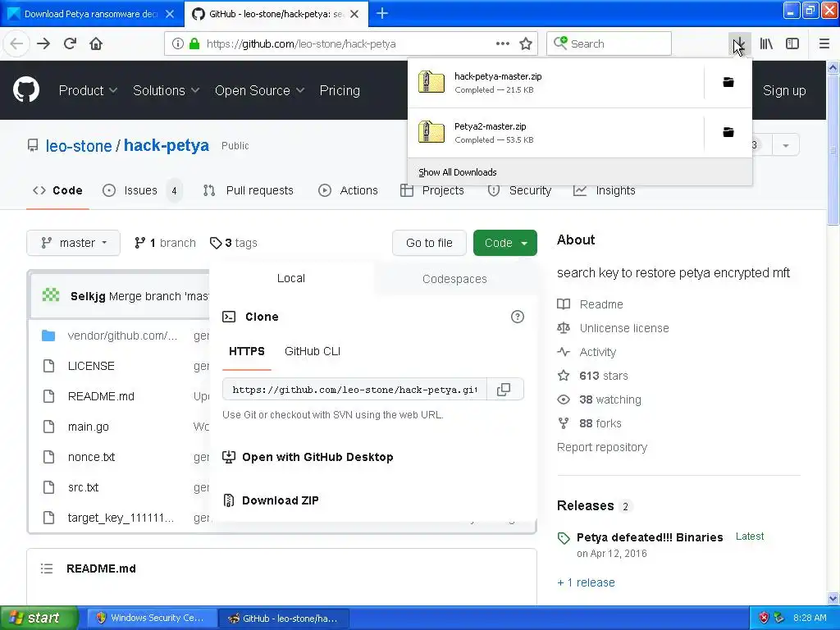Click the clone help question mark icon

click(517, 317)
